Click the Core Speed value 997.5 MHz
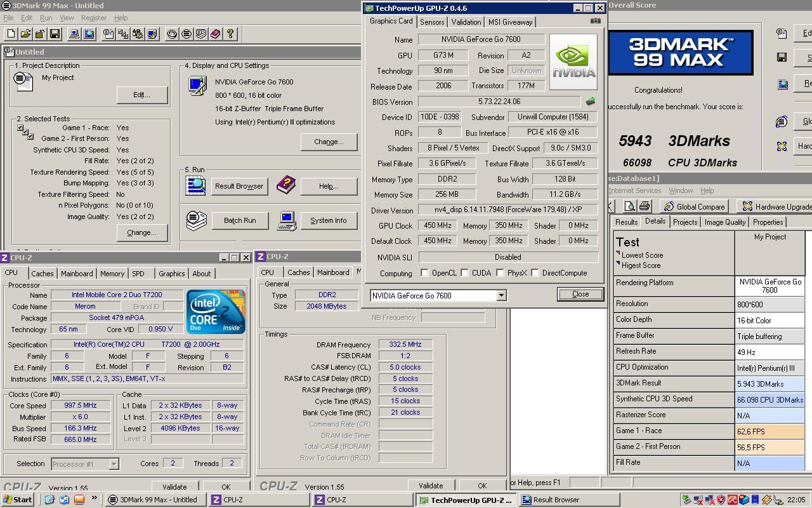This screenshot has height=508, width=812. tap(81, 405)
